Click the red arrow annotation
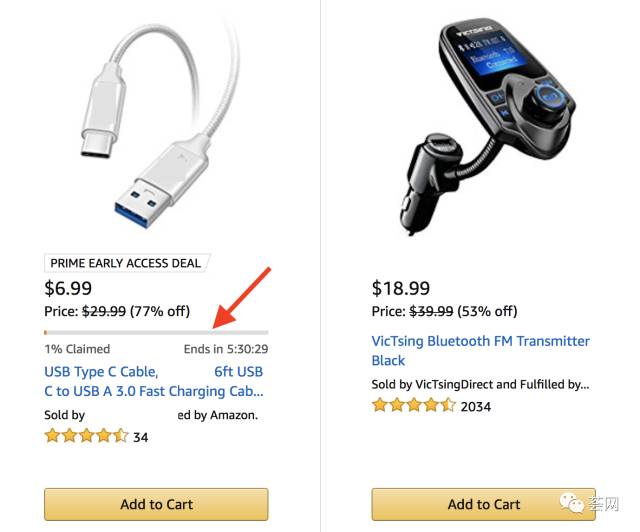 click(x=242, y=297)
